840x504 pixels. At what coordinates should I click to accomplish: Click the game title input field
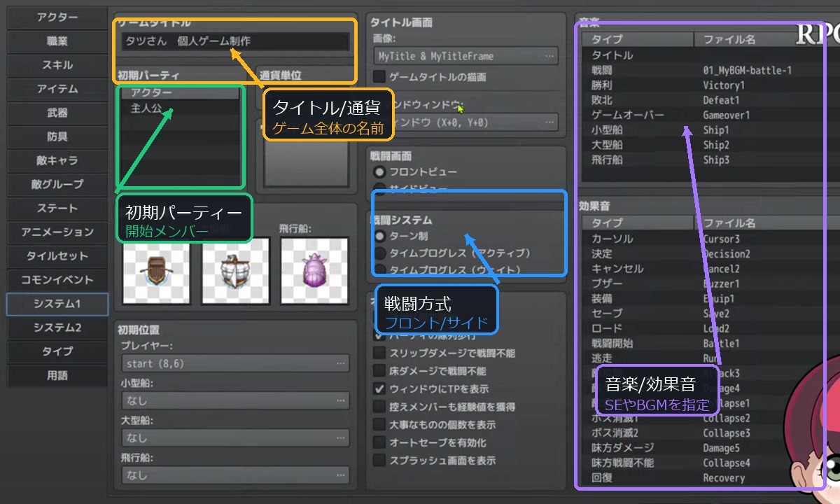pyautogui.click(x=234, y=41)
